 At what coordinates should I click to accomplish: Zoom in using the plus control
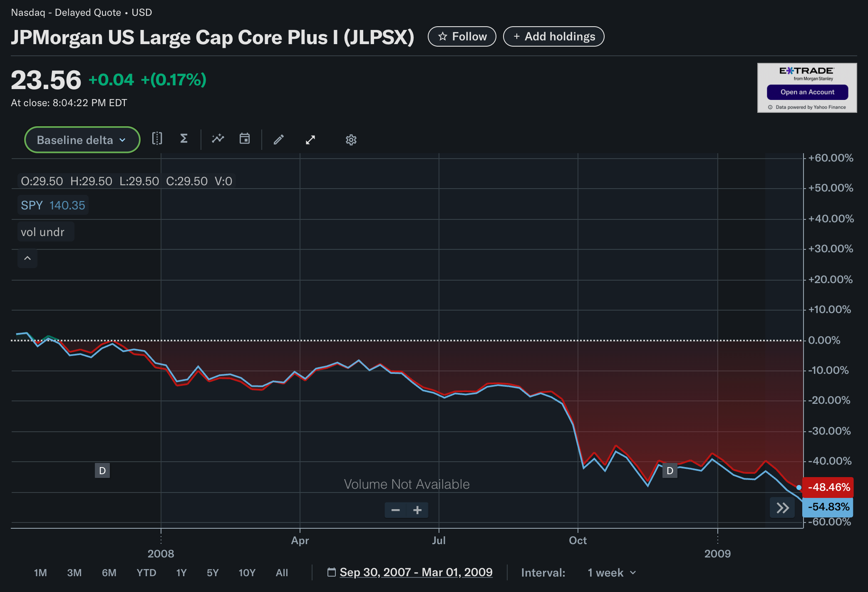click(x=417, y=510)
